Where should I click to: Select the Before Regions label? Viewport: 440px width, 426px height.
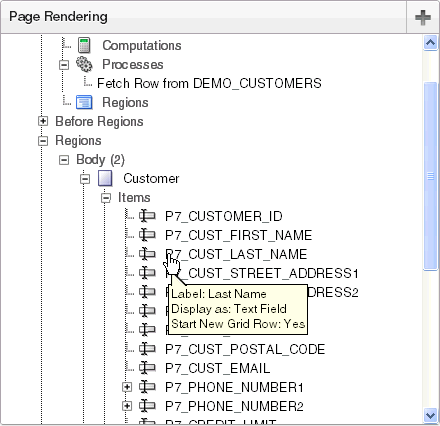point(99,121)
